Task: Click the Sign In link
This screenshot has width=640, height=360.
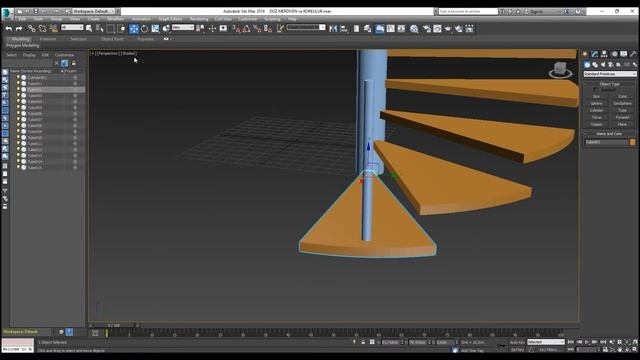Action: (536, 11)
